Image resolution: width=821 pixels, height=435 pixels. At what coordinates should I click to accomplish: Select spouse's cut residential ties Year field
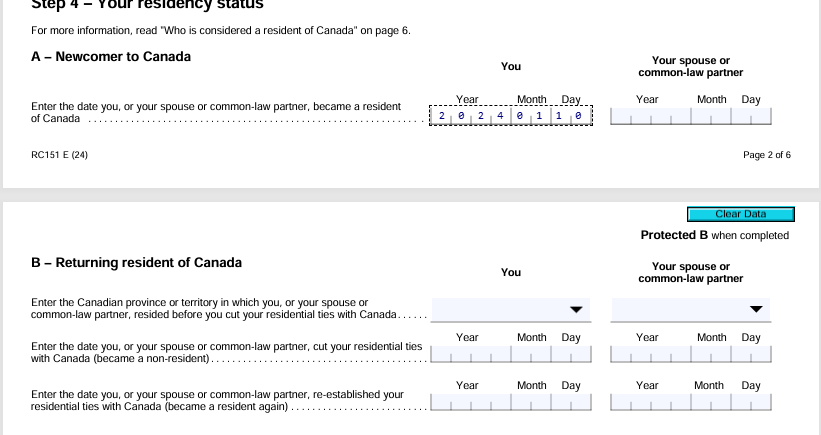click(648, 355)
